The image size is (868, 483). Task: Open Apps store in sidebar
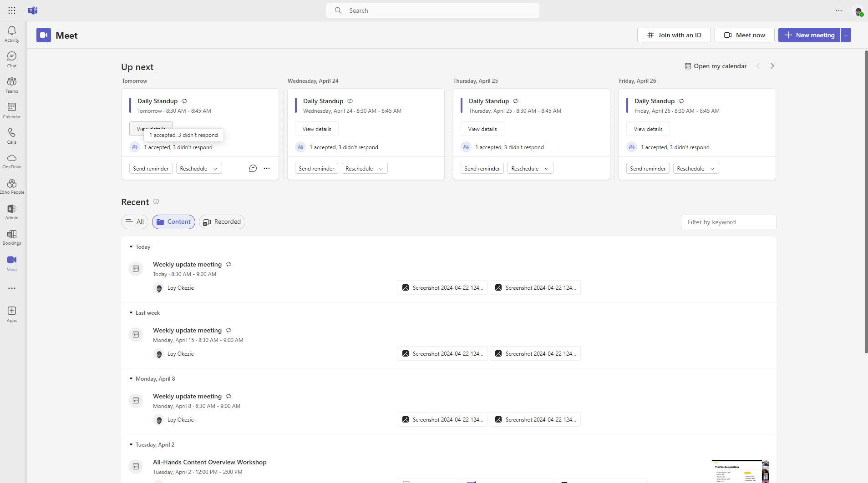[x=12, y=314]
